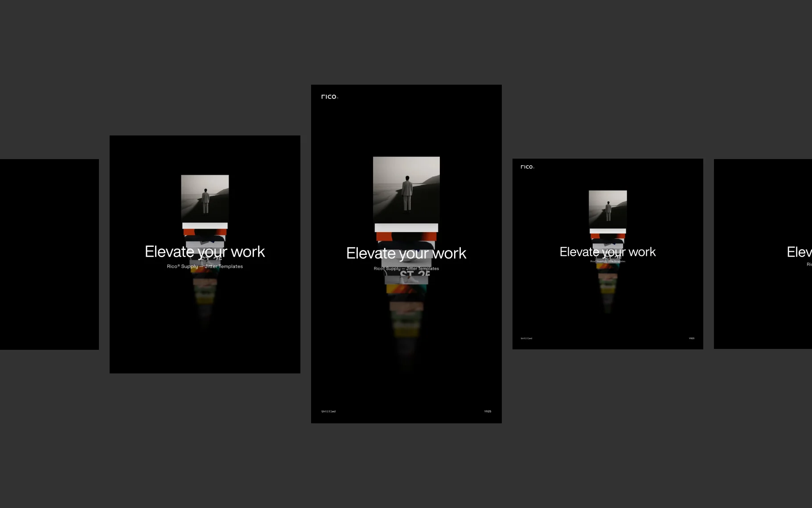Click the headline text on the tall center artboard
The width and height of the screenshot is (812, 508).
406,253
